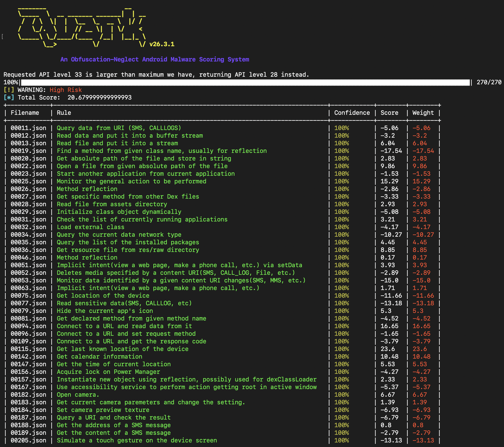Click filename 00046.json

point(28,258)
